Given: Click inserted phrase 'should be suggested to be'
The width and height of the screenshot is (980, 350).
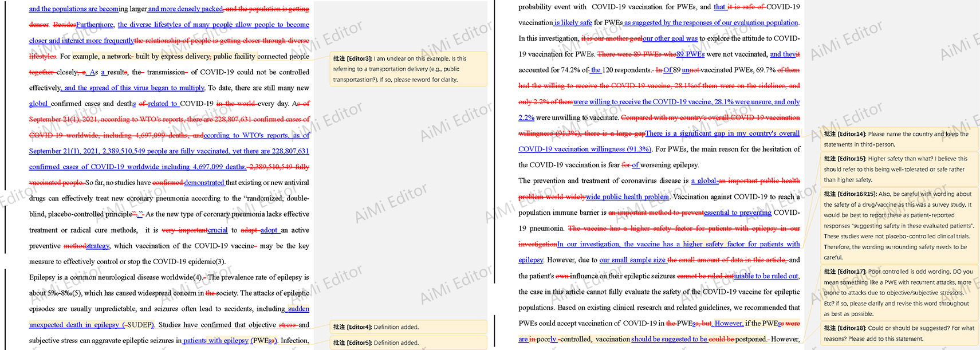Looking at the screenshot, I should coord(669,339).
